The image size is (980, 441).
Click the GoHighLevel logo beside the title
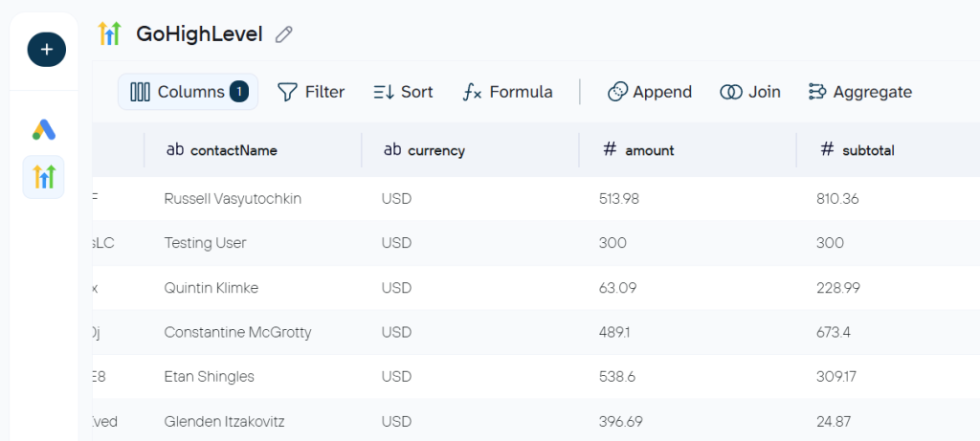click(x=109, y=33)
